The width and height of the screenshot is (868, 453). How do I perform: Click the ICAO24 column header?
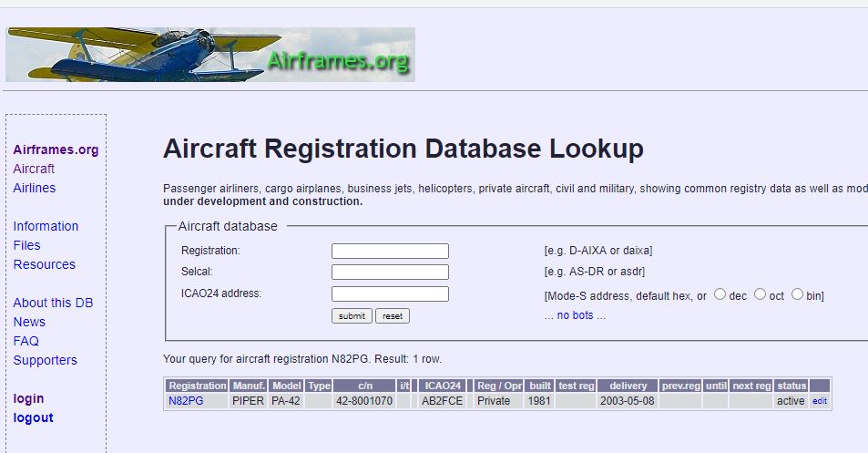443,386
